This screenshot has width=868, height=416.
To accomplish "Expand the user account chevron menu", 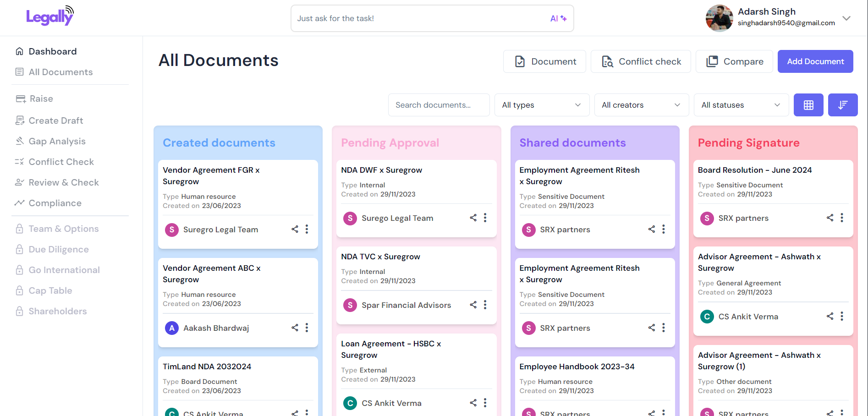I will click(846, 18).
